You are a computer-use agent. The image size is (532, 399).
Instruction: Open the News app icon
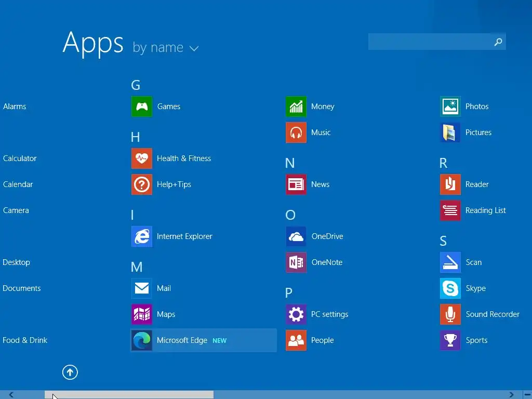[x=296, y=184]
